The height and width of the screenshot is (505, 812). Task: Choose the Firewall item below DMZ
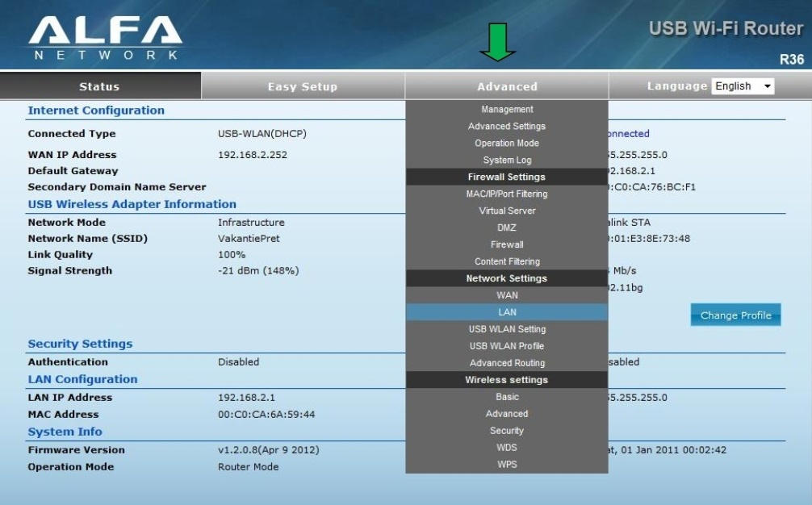tap(507, 244)
